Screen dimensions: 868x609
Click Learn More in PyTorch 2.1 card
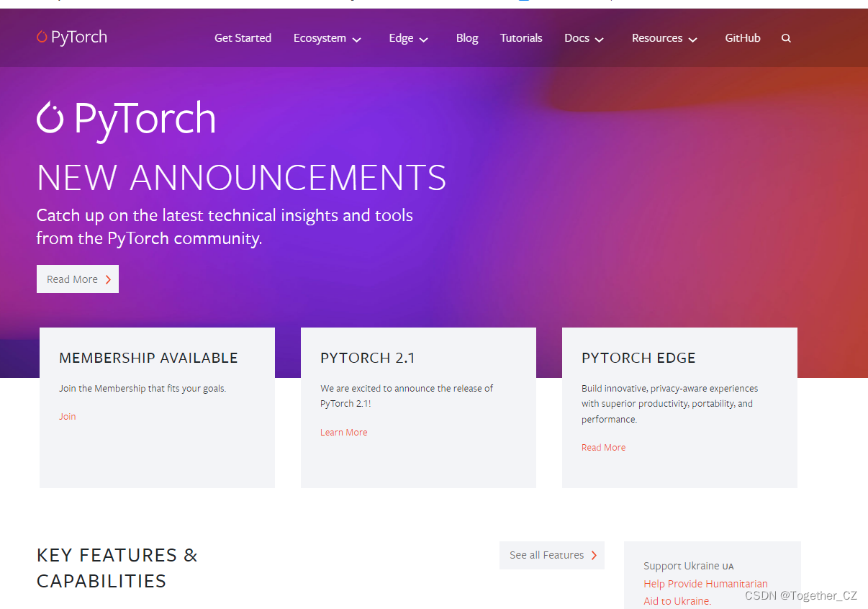pos(344,433)
